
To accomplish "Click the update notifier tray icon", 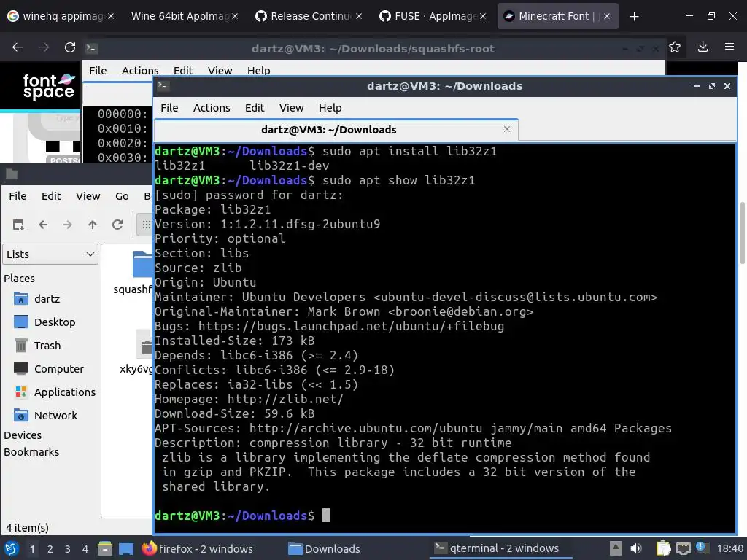I will click(700, 548).
